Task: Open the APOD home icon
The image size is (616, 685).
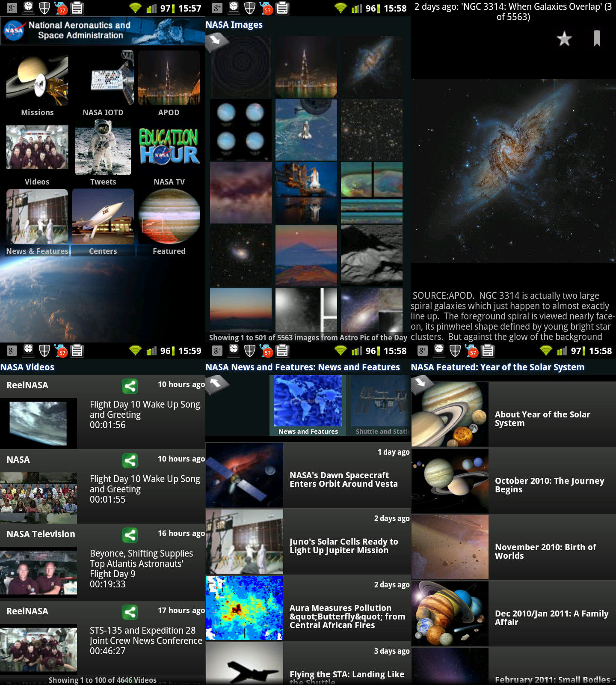Action: pos(169,78)
